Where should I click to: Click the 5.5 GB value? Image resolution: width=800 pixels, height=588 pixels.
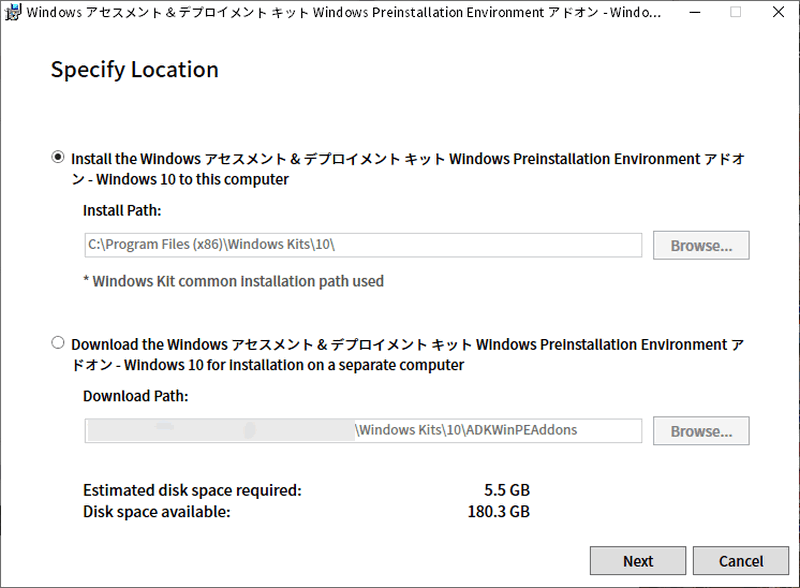pyautogui.click(x=507, y=490)
